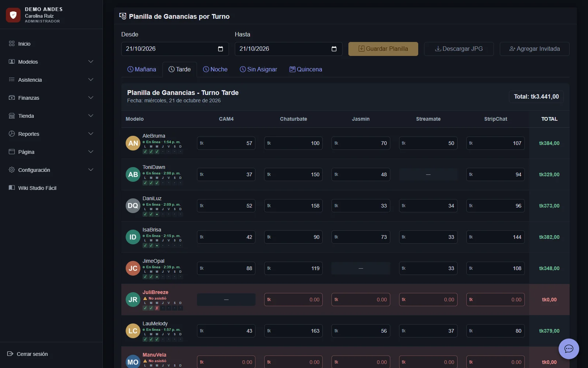Expand the Finanzas menu chevron
588x368 pixels.
(91, 98)
